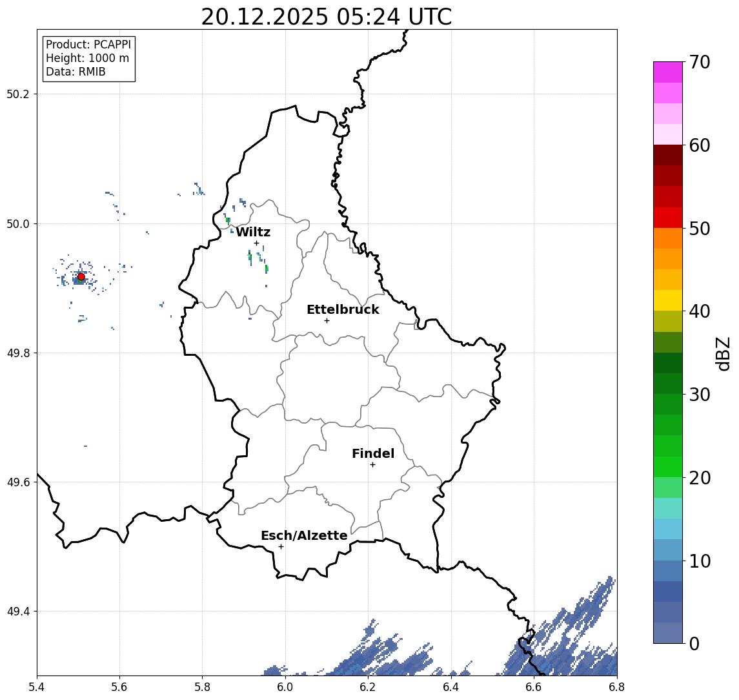Click the 60 dBZ colorbar tick label
The image size is (739, 700).
pos(700,146)
